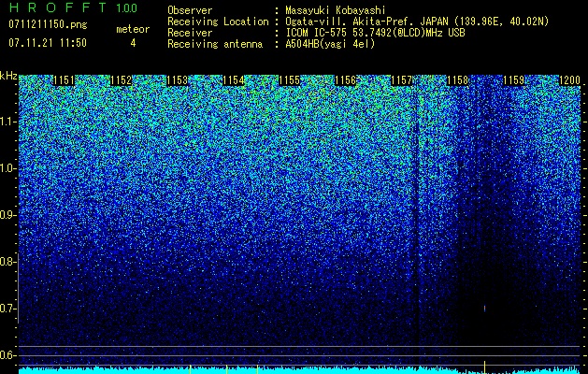Click the 1155 time marker

tap(289, 80)
